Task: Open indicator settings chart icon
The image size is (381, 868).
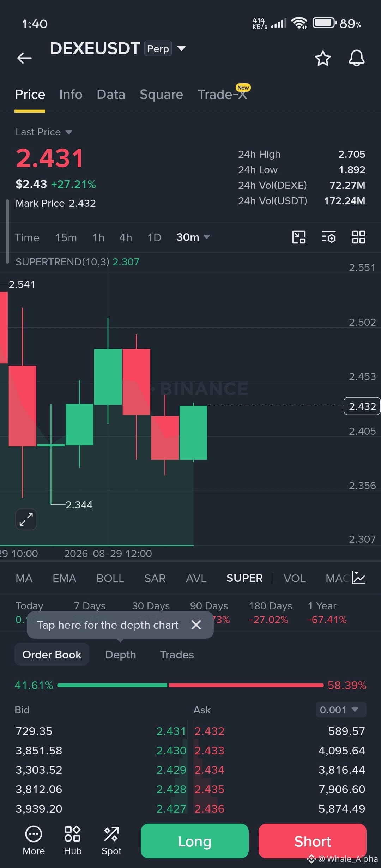Action: (359, 578)
